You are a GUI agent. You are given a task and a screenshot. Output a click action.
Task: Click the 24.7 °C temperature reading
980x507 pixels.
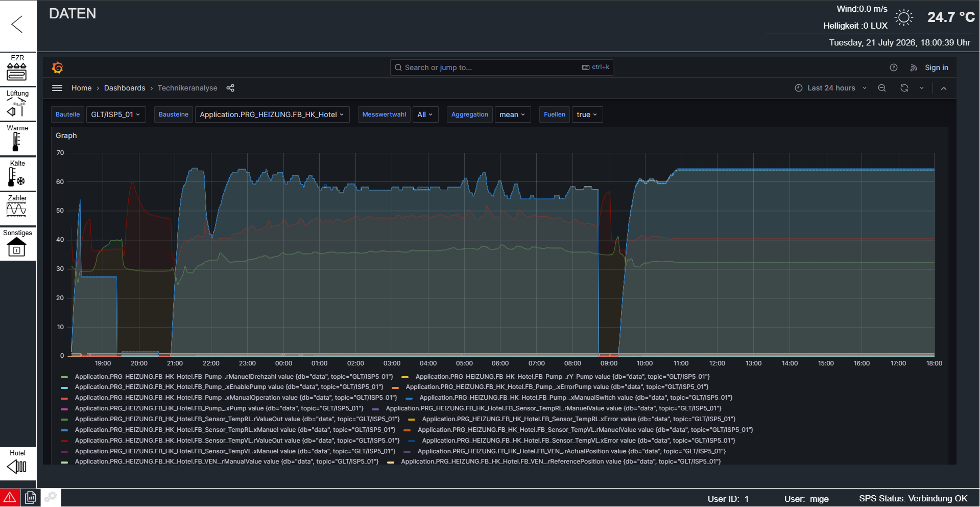tap(951, 17)
